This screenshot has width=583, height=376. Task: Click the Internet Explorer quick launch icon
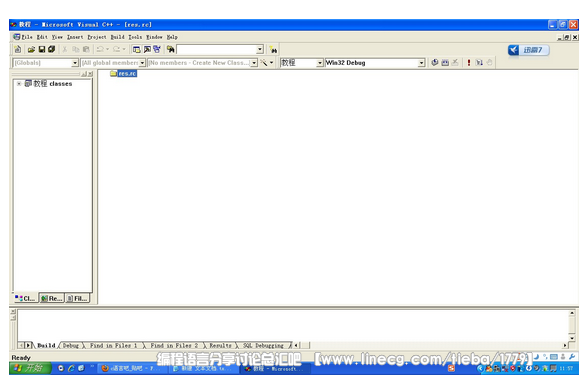pos(71,368)
